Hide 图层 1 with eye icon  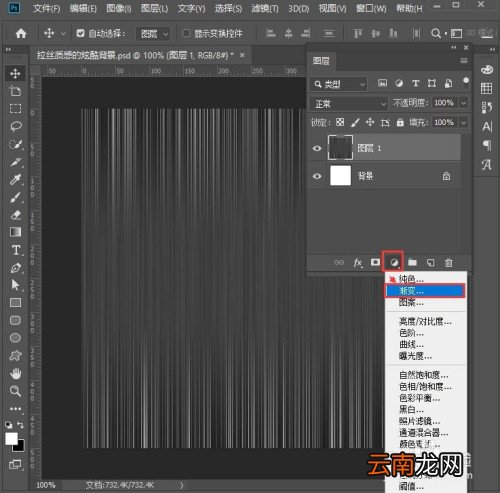coord(317,148)
